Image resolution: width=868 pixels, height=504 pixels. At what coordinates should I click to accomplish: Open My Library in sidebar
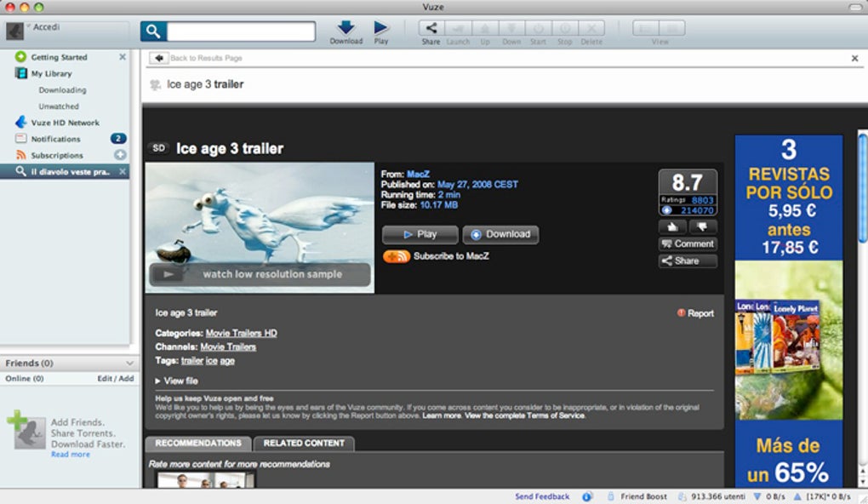coord(51,74)
